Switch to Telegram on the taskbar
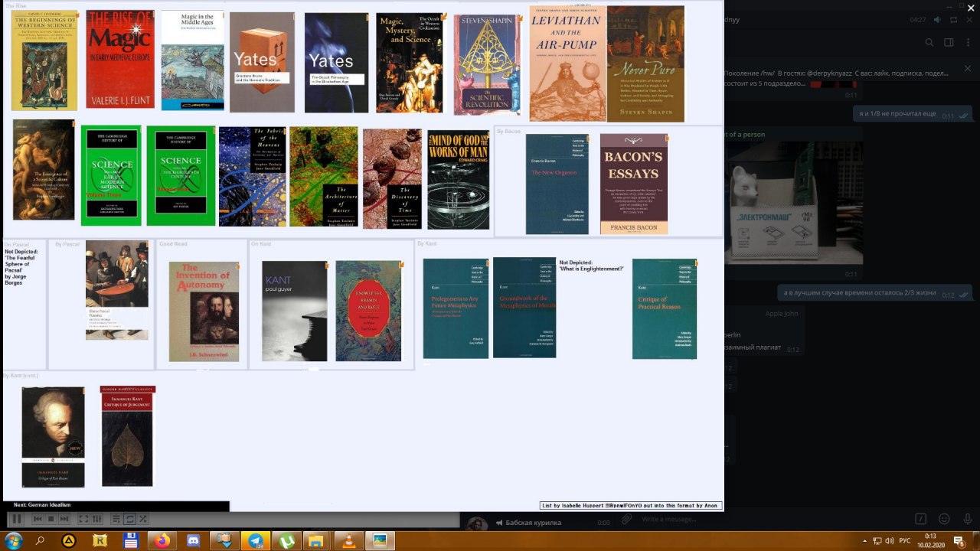The width and height of the screenshot is (980, 551). pyautogui.click(x=255, y=540)
